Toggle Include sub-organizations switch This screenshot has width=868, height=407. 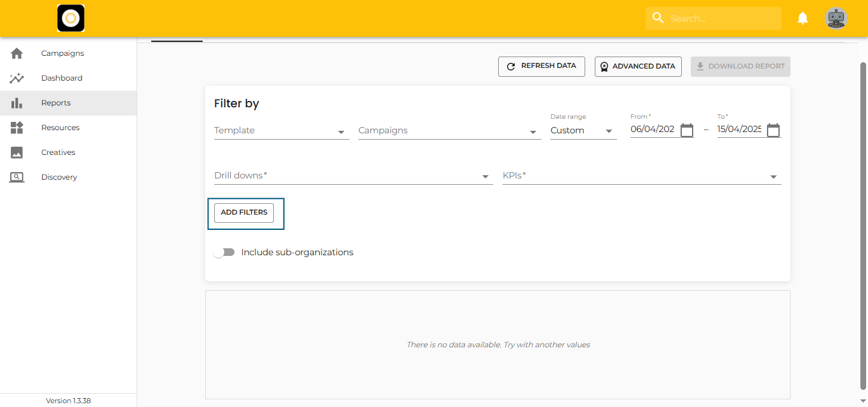pos(224,253)
